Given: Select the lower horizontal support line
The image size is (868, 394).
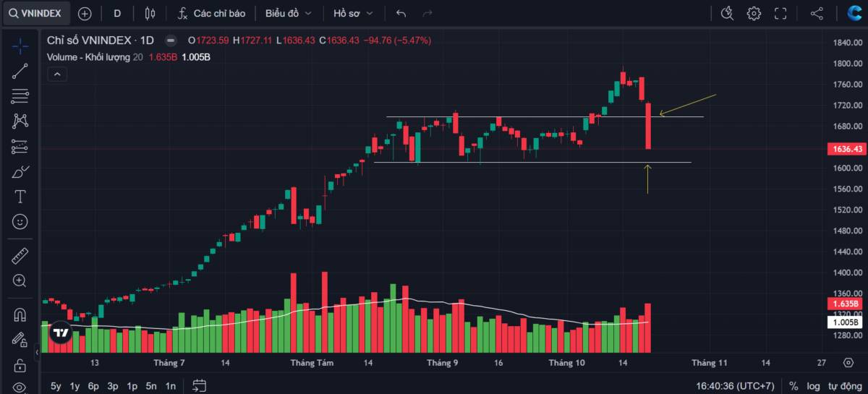Looking at the screenshot, I should (532, 162).
